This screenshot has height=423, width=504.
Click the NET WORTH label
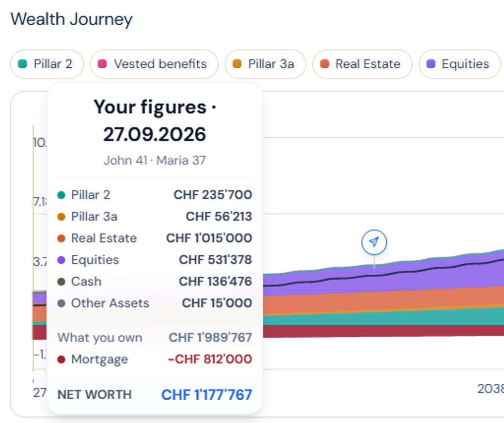coord(94,395)
